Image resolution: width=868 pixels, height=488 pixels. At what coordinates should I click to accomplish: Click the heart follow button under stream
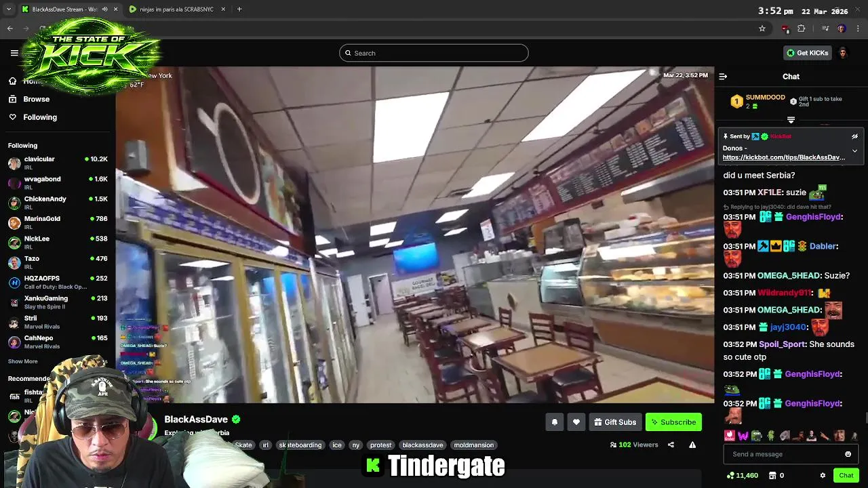click(x=576, y=422)
